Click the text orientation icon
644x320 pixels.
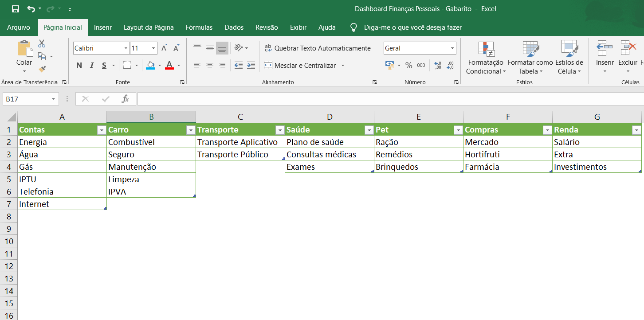(x=239, y=48)
